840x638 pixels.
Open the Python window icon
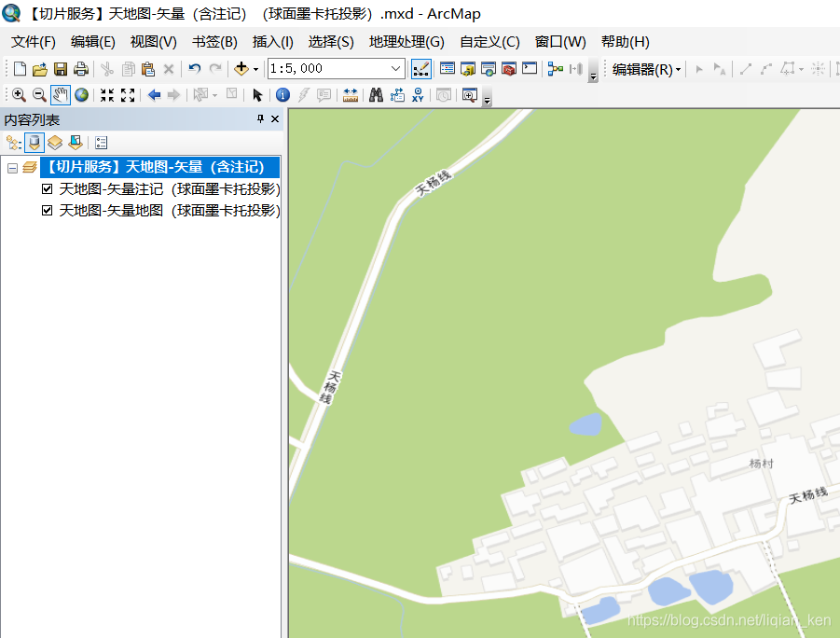point(530,68)
